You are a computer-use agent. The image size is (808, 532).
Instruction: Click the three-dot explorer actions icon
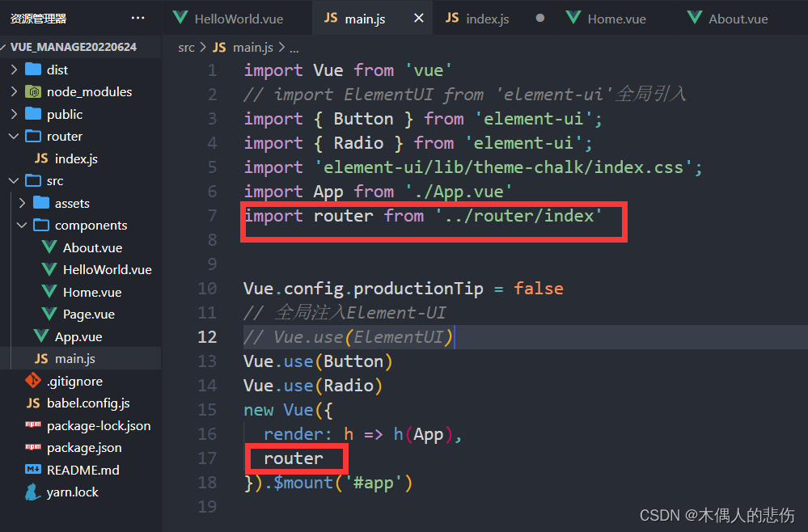pyautogui.click(x=137, y=18)
